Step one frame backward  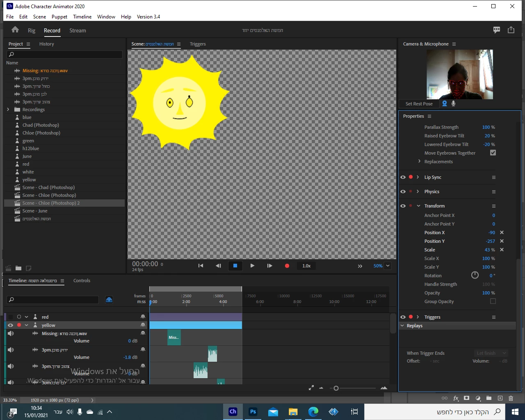click(218, 266)
